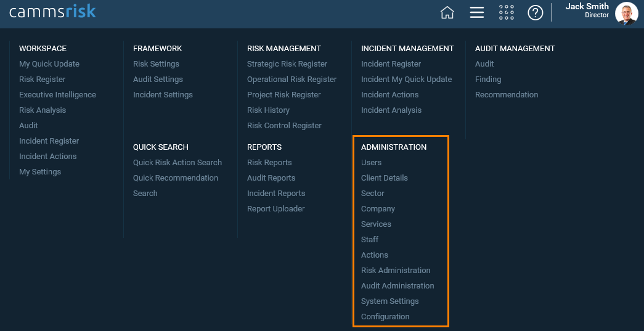Open the Help question mark icon
This screenshot has height=331, width=644.
(535, 13)
